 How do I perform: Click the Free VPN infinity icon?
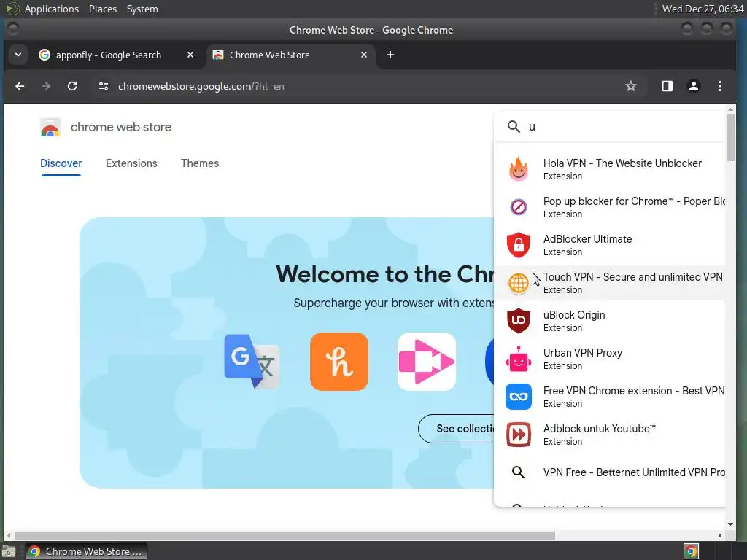point(519,397)
